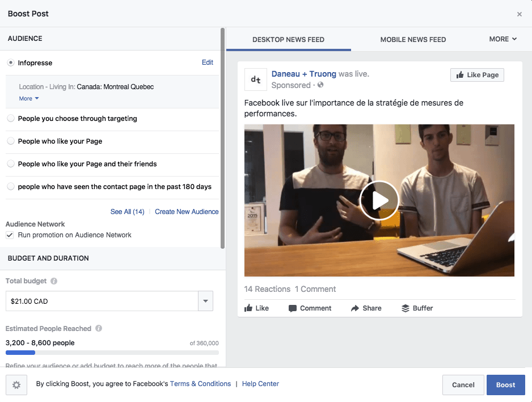Switch to Mobile News Feed tab
This screenshot has width=532, height=402.
(x=413, y=40)
